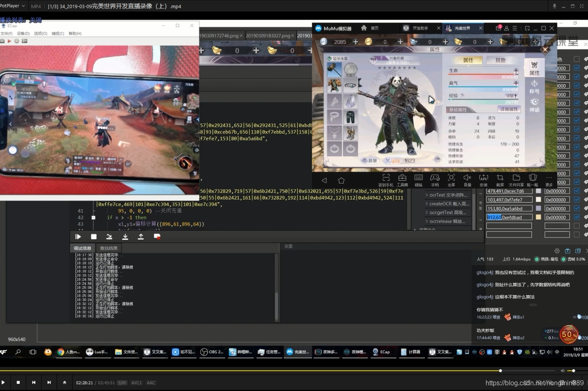Image resolution: width=588 pixels, height=391 pixels.
Task: Click MuMu 全屏 fullscreen icon
Action: pyautogui.click(x=451, y=180)
